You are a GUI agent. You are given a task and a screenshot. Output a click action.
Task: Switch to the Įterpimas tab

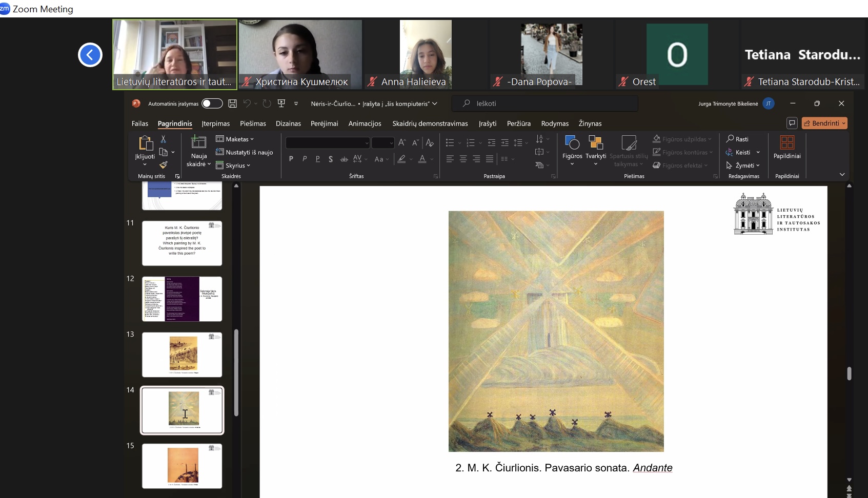[216, 123]
